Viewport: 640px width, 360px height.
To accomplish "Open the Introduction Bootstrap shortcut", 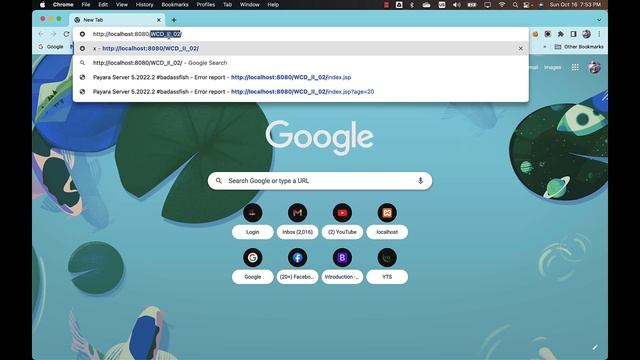I will 342,265.
